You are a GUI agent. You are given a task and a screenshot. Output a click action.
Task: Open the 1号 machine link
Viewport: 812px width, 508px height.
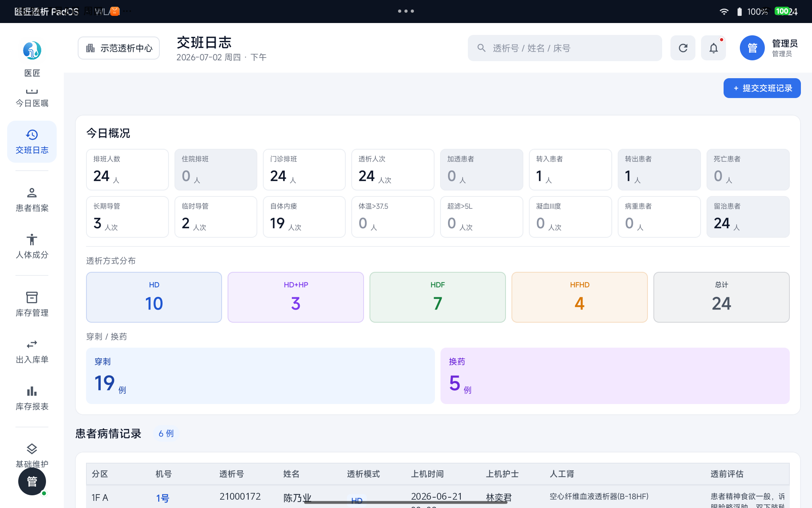(x=163, y=498)
